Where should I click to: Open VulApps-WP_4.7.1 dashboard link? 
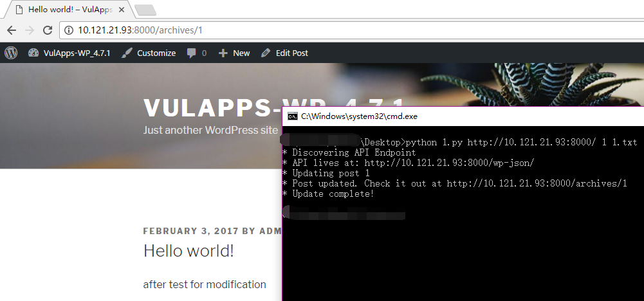[x=69, y=53]
